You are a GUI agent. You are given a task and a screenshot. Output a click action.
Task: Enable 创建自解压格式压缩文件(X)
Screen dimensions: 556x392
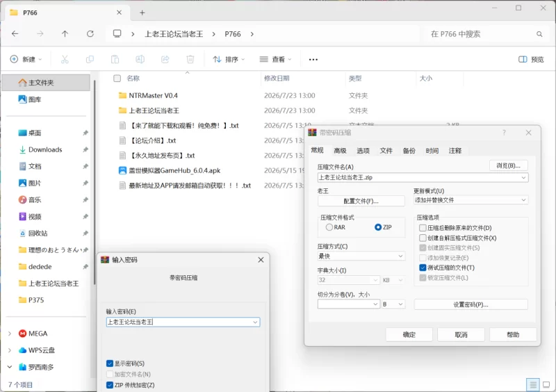point(423,238)
